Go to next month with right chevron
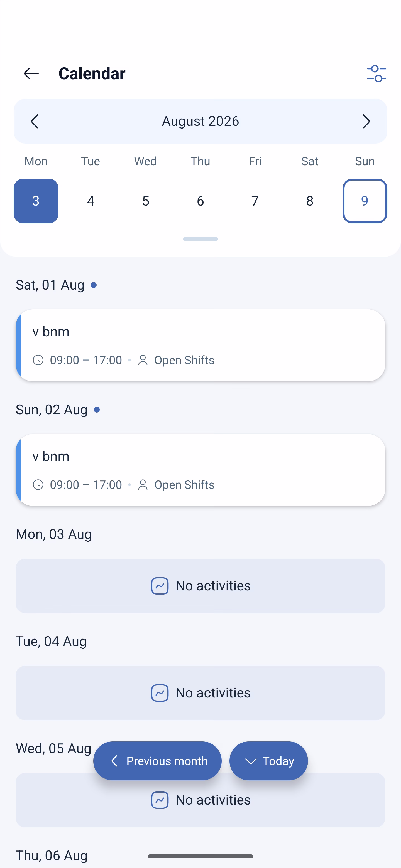 click(x=366, y=121)
